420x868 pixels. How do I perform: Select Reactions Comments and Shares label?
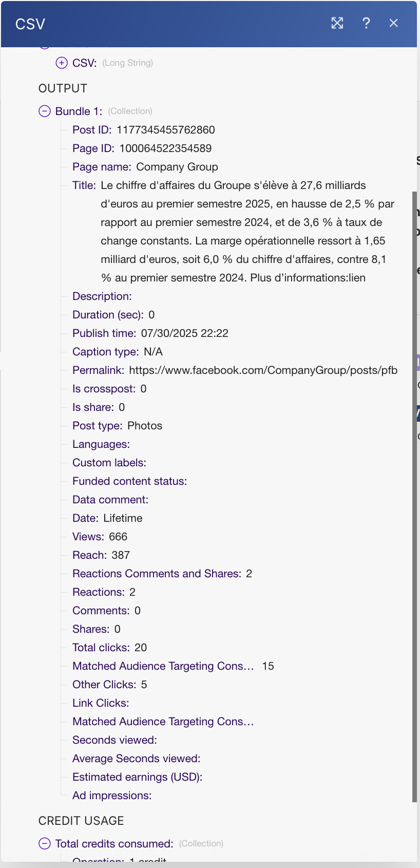[157, 574]
